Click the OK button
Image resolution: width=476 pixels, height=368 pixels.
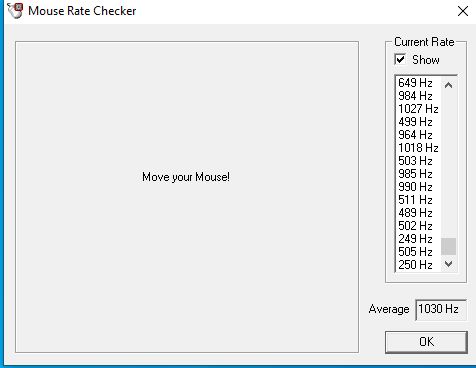click(426, 342)
